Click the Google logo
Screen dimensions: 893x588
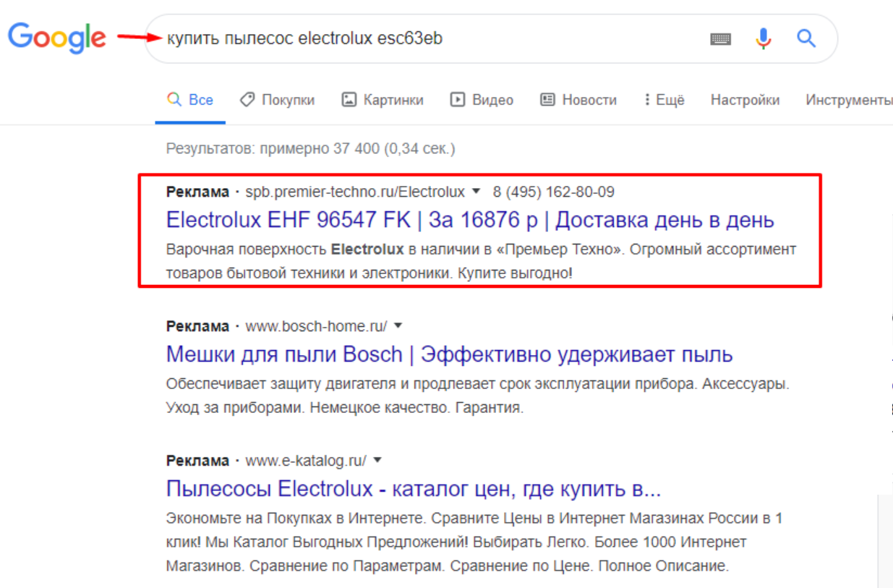tap(56, 38)
